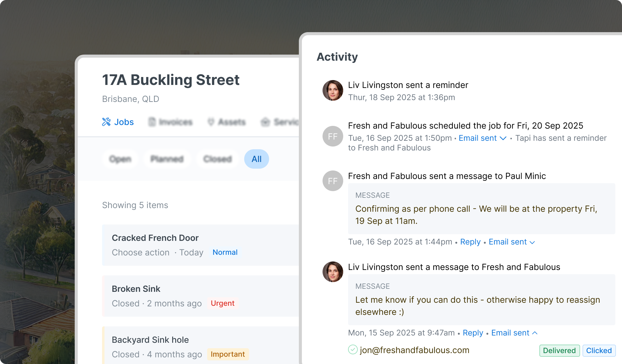The height and width of the screenshot is (364, 622).
Task: Switch to the Jobs tab
Action: point(124,122)
